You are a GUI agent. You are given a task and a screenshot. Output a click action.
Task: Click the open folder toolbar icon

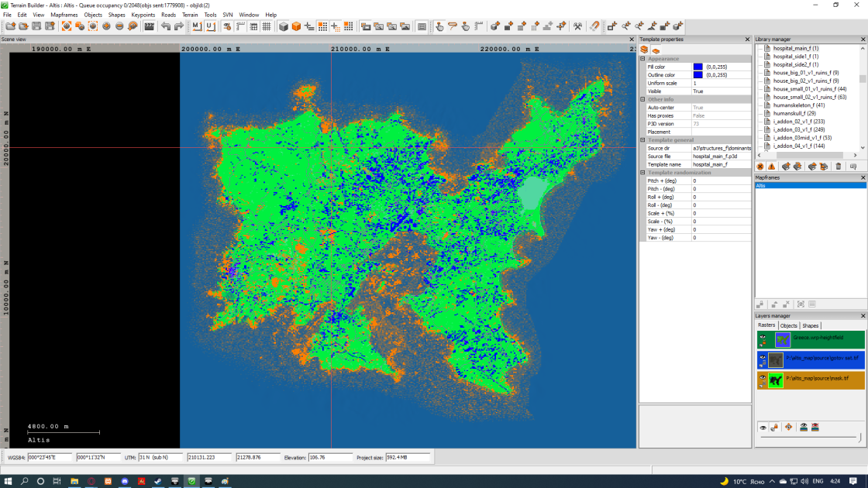[x=23, y=26]
